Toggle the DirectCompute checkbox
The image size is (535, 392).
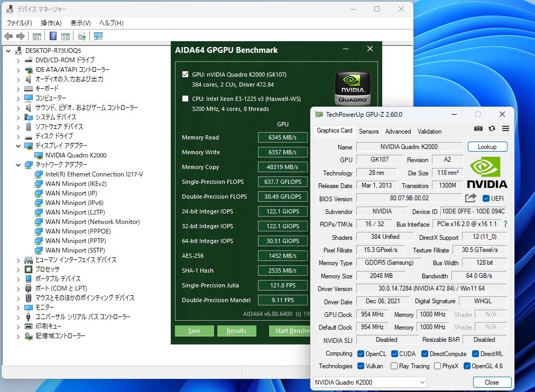[x=425, y=354]
